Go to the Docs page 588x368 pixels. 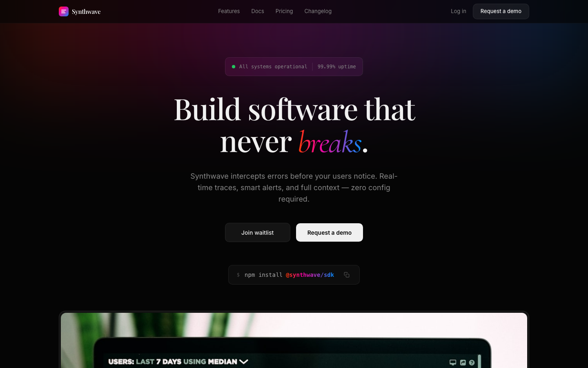258,11
